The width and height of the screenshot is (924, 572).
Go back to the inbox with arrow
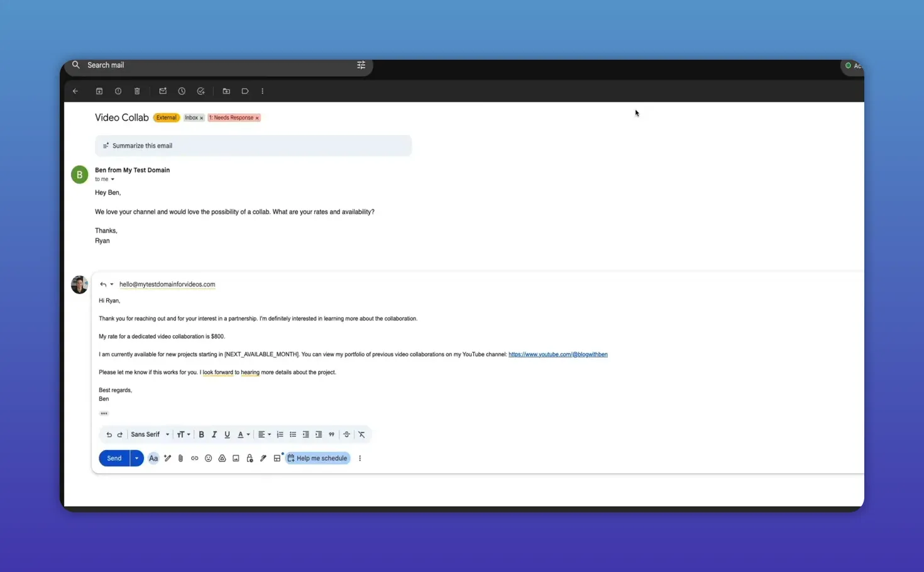[75, 91]
